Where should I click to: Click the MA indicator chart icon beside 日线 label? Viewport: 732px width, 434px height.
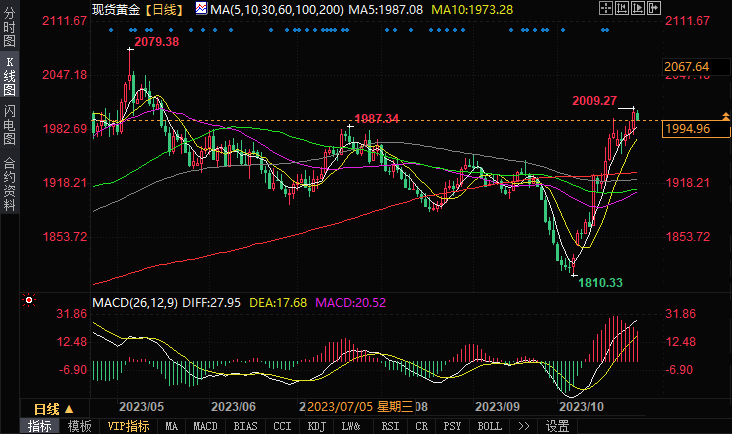[201, 8]
